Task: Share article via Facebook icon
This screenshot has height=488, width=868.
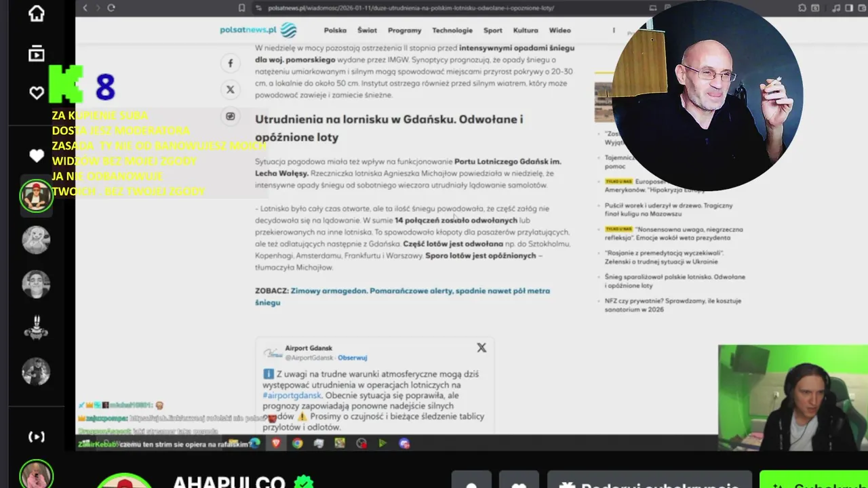Action: pos(231,63)
